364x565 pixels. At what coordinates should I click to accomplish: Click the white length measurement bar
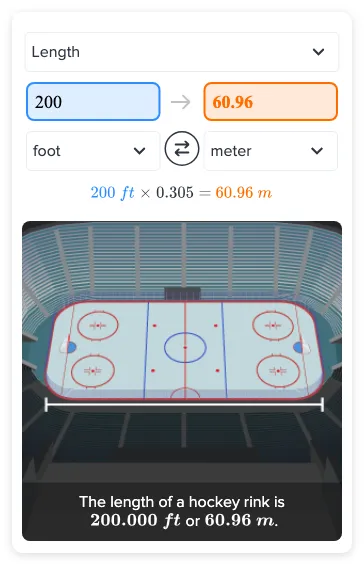pos(184,405)
